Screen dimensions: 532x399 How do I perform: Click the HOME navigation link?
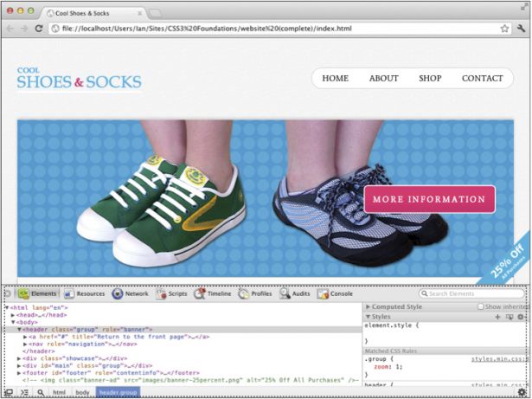[336, 79]
